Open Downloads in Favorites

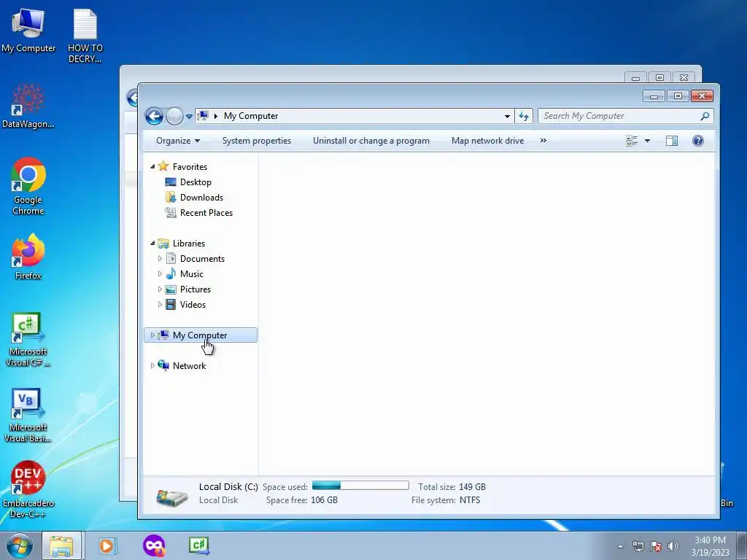click(x=201, y=197)
